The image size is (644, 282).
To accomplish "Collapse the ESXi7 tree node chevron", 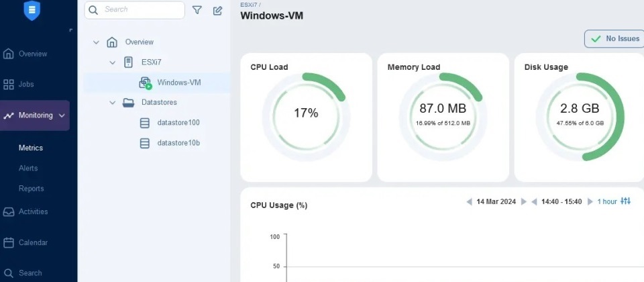I will [112, 62].
